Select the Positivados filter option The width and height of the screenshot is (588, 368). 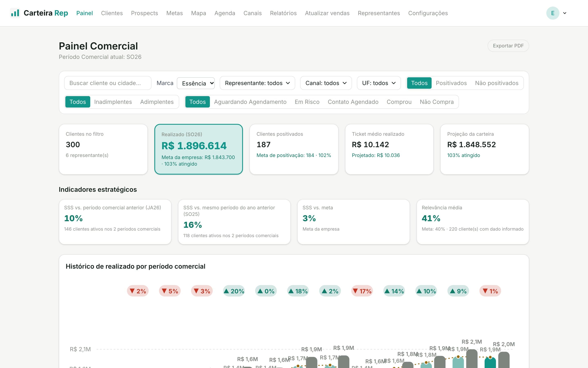click(451, 83)
